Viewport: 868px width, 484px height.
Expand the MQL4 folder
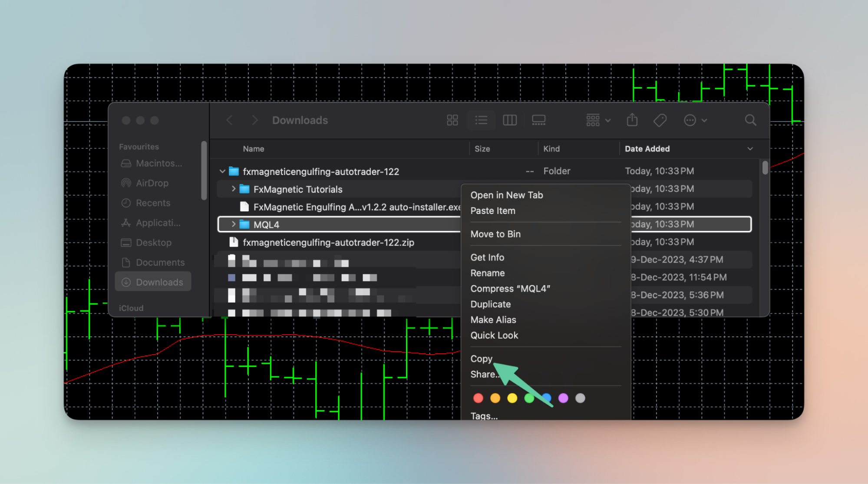(x=234, y=224)
